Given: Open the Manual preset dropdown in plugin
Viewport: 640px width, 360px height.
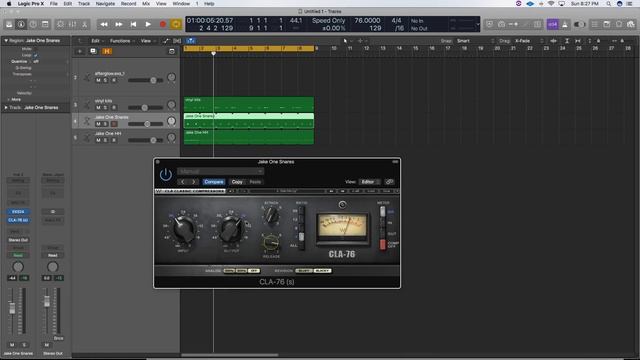Looking at the screenshot, I should click(x=220, y=171).
